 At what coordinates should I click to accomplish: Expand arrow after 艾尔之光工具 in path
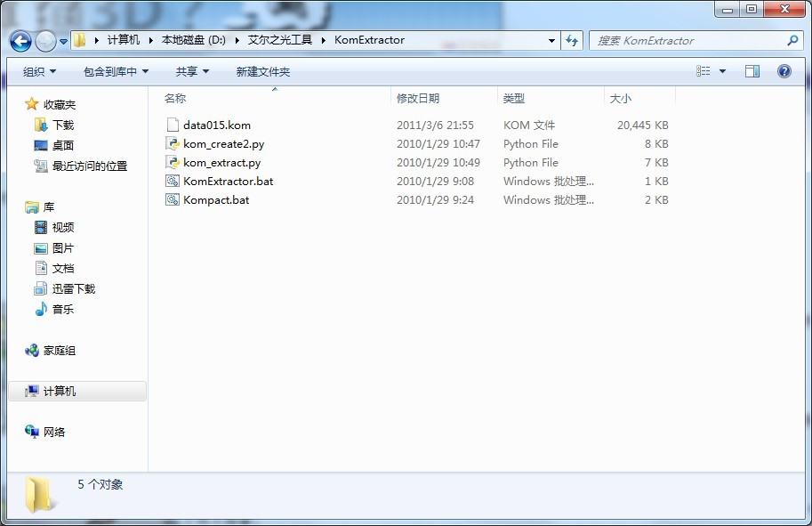323,40
